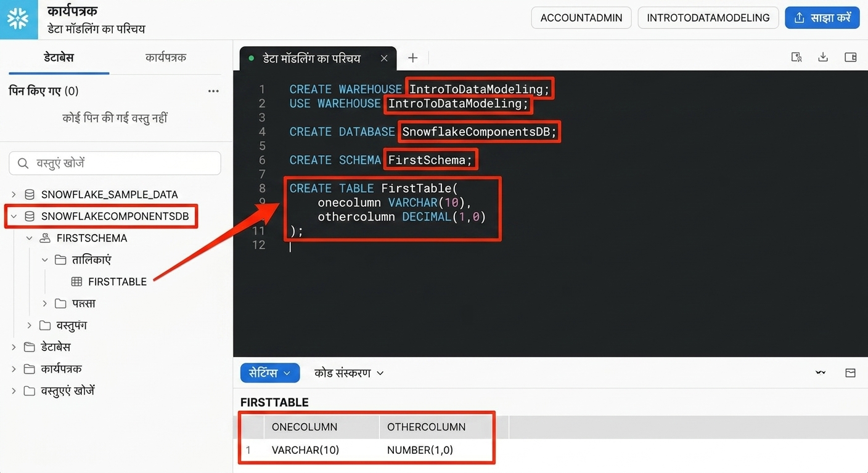Click the साझा करें share button
Screen dimensions: 868x473
coord(822,18)
